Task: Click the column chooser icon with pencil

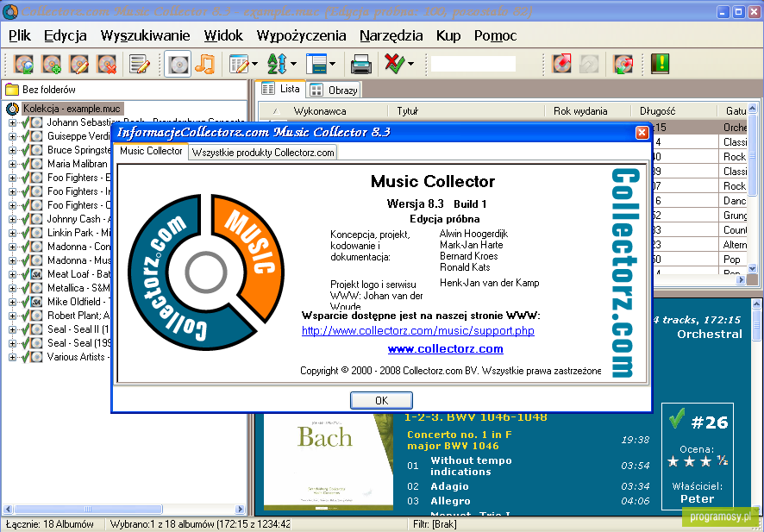Action: (239, 64)
